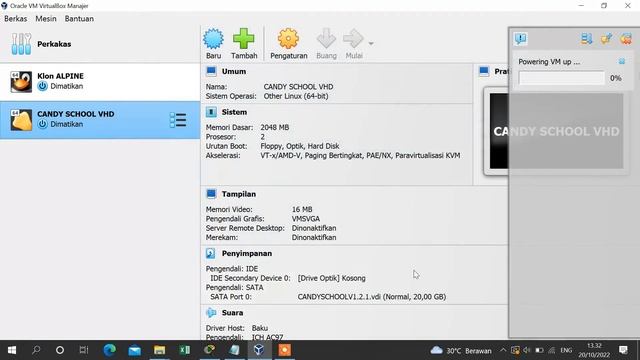Click the Penyimpanan section disk icon
Viewport: 640px width, 360px height.
pos(211,253)
